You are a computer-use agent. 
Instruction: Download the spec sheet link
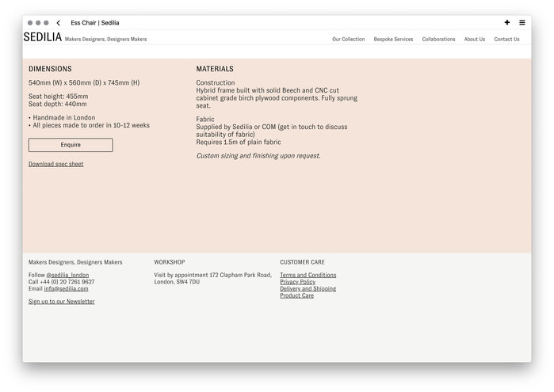(55, 164)
